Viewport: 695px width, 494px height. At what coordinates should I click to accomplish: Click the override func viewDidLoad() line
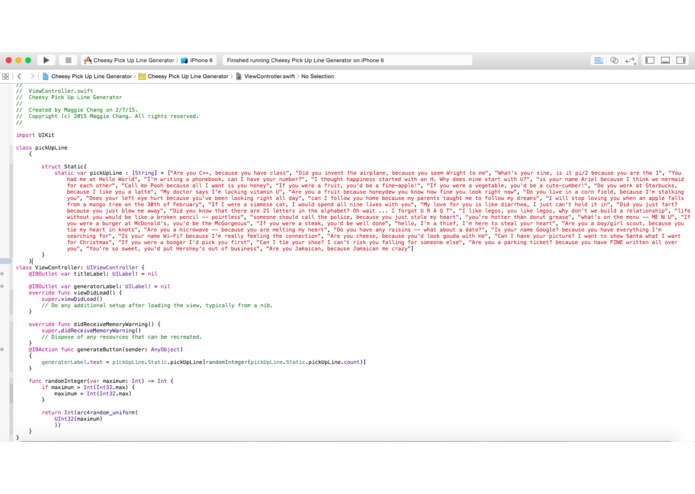(x=75, y=293)
